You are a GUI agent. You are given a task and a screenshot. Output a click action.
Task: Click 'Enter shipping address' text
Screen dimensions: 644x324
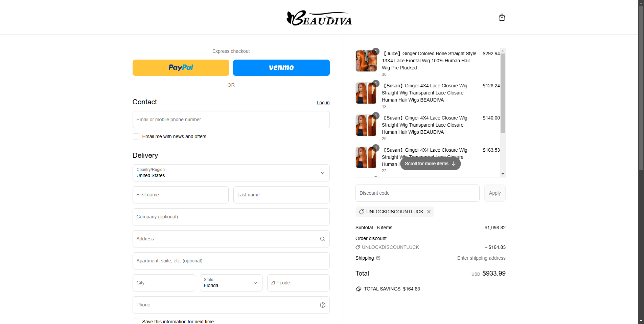pyautogui.click(x=481, y=258)
